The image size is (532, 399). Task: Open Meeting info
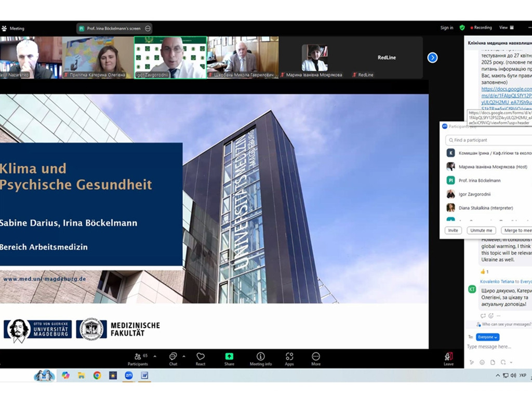click(x=261, y=359)
